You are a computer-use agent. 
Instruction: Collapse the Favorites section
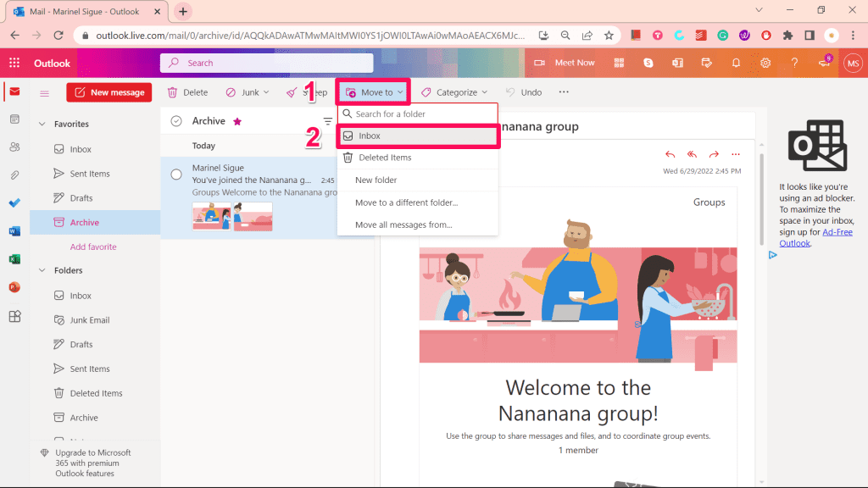tap(42, 125)
